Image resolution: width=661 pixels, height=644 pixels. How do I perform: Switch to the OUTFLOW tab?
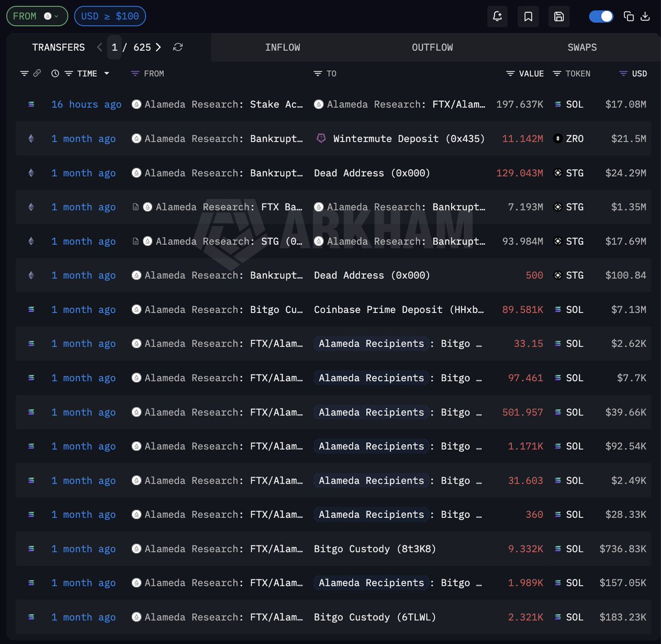[432, 47]
